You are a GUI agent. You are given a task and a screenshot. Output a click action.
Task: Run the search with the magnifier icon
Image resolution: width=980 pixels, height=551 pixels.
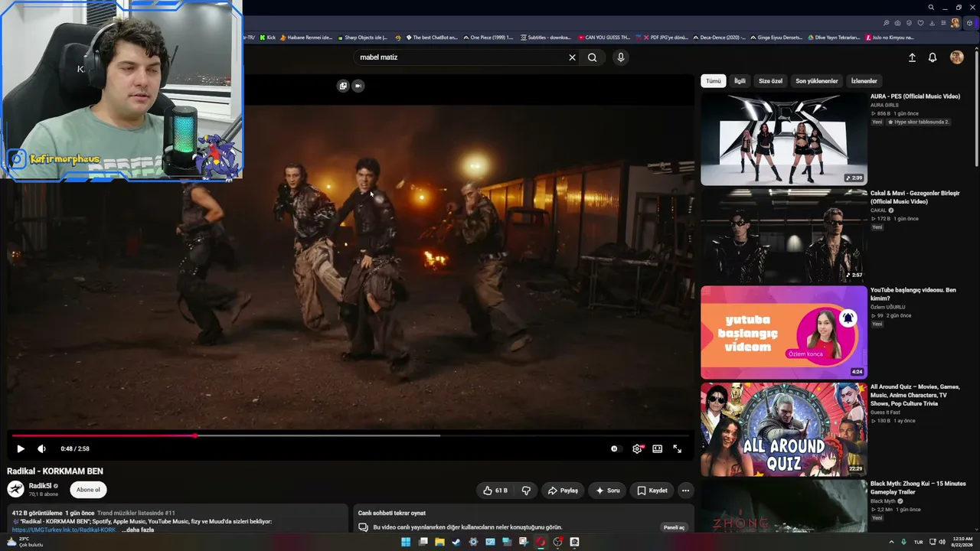click(593, 57)
